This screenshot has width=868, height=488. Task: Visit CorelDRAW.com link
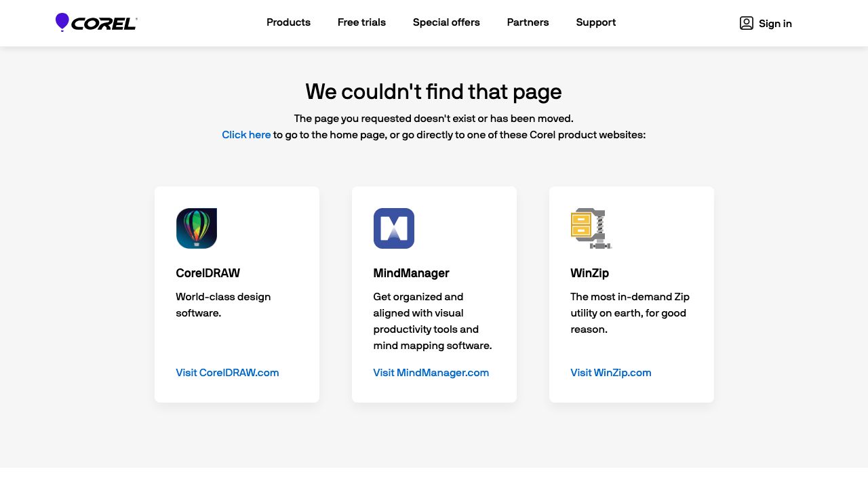point(227,373)
